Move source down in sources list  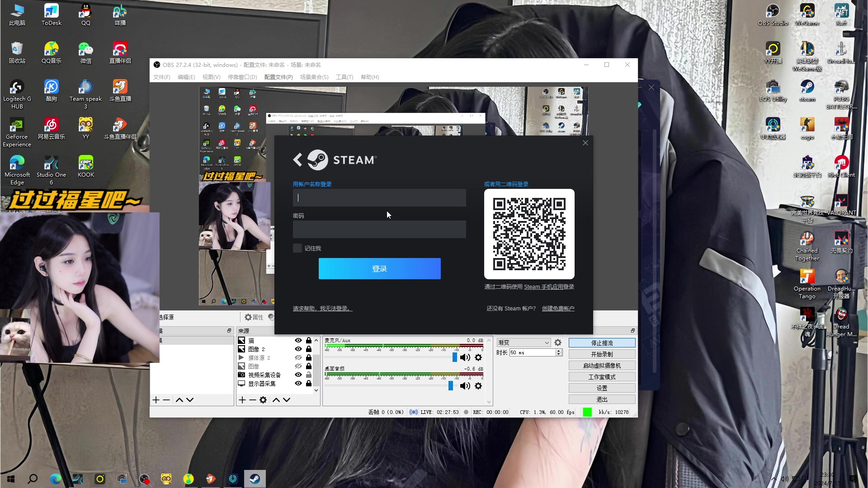[287, 400]
